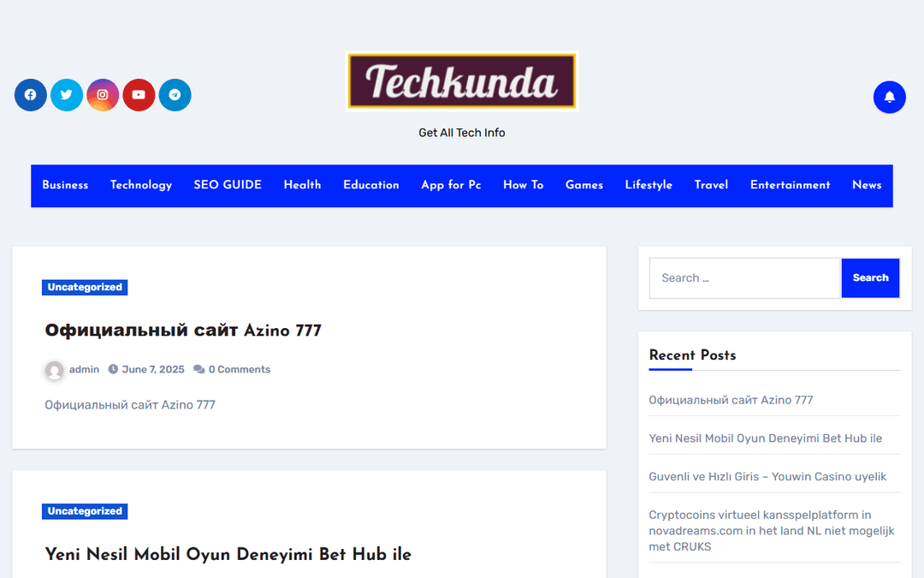The width and height of the screenshot is (924, 578).
Task: Click the comments bubble icon
Action: (x=199, y=370)
